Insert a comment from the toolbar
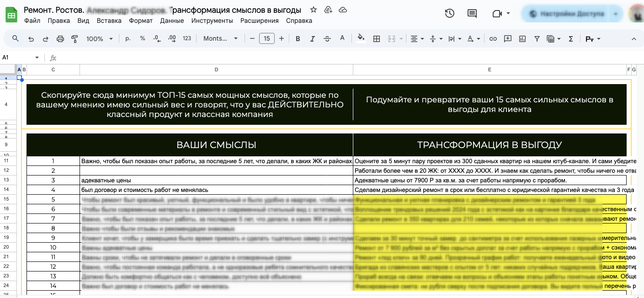The height and width of the screenshot is (298, 644). [x=507, y=39]
